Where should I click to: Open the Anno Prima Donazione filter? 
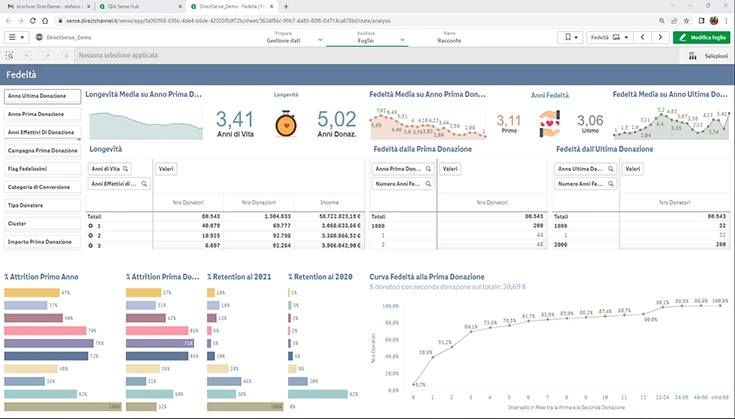43,114
